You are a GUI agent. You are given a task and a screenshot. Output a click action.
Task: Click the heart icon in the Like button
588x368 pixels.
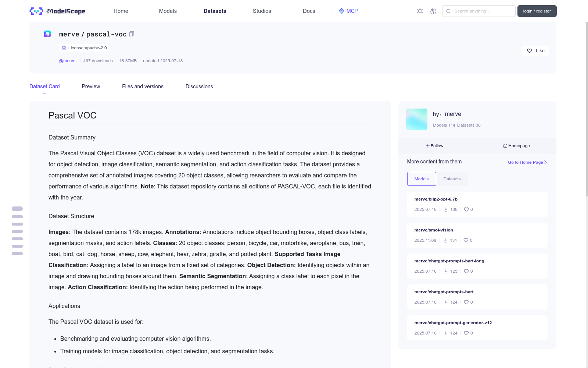click(530, 51)
